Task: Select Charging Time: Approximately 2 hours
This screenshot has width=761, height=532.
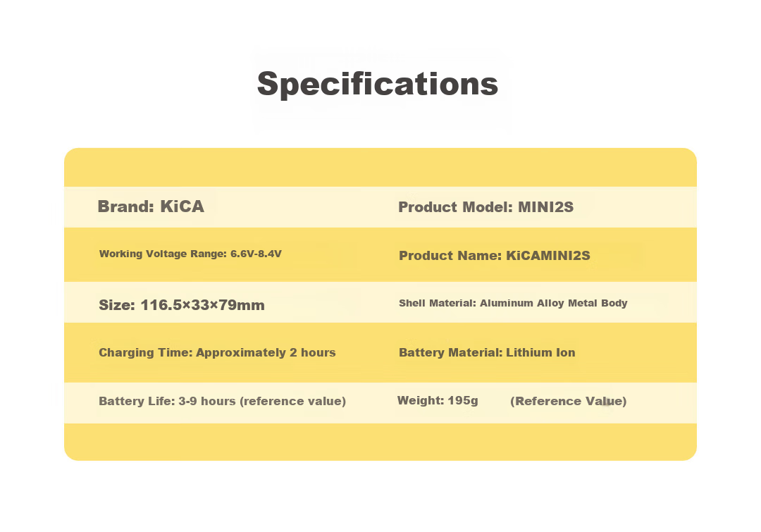Action: (218, 353)
